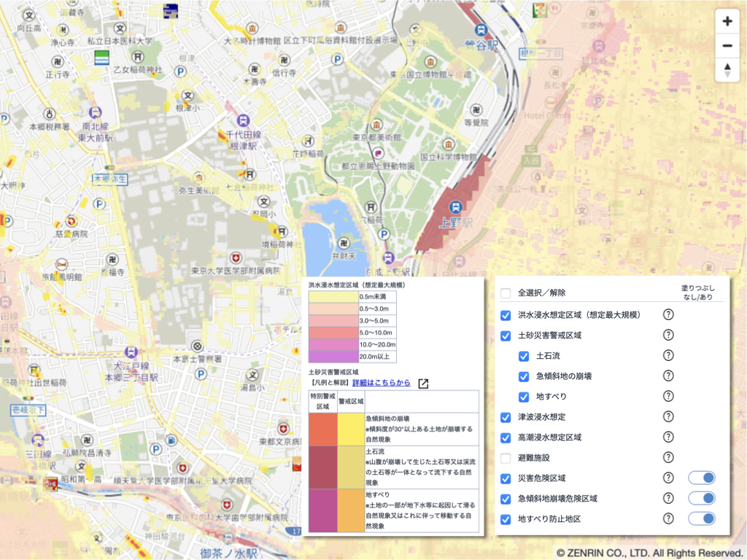The width and height of the screenshot is (747, 560).
Task: Disable the 高潮浸水想定区域 checkbox
Action: (x=506, y=437)
